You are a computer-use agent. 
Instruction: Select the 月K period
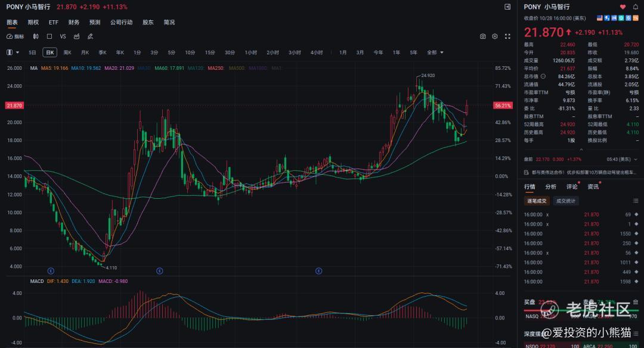pyautogui.click(x=85, y=53)
